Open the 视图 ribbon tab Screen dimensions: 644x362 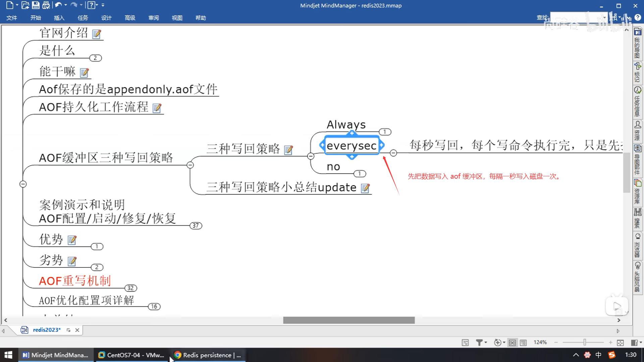click(177, 18)
